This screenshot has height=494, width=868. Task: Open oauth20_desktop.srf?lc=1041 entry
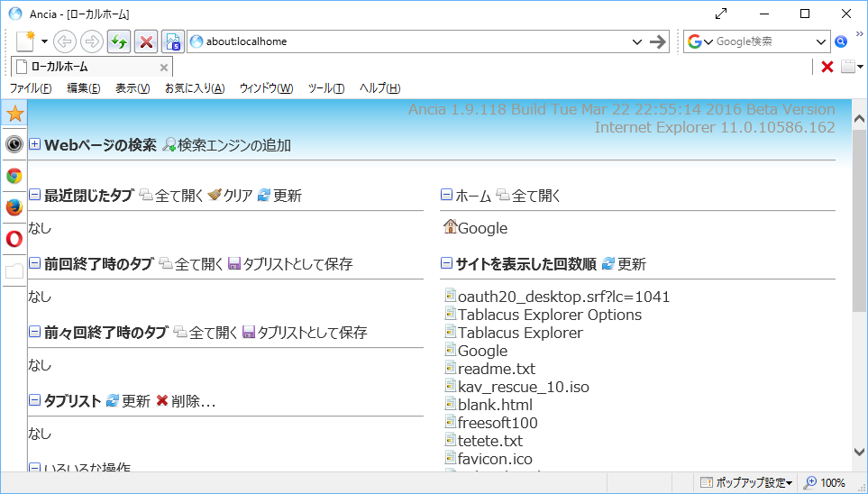563,297
